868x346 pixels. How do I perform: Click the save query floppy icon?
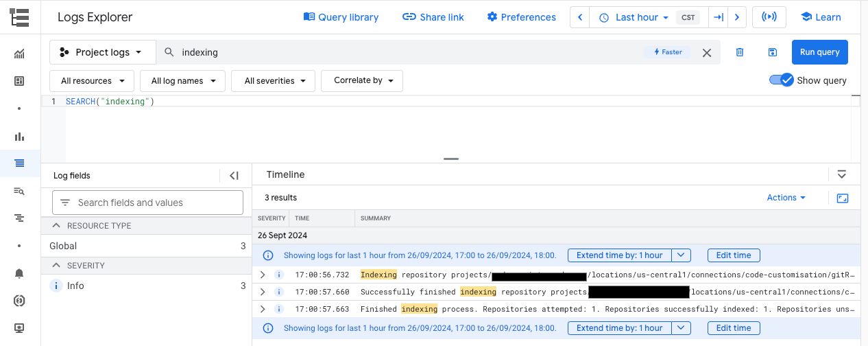click(x=773, y=52)
